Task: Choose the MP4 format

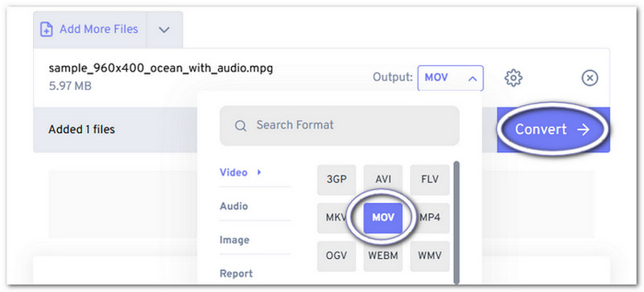Action: [430, 218]
